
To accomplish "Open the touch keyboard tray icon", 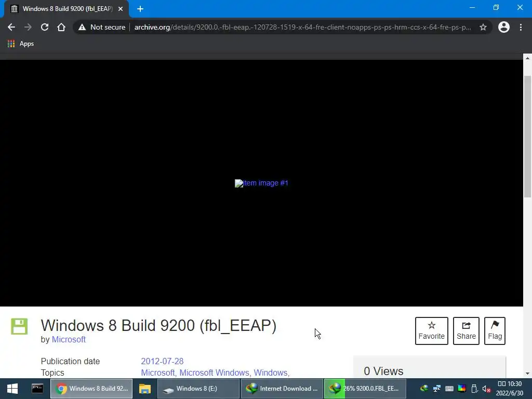I will pyautogui.click(x=449, y=389).
